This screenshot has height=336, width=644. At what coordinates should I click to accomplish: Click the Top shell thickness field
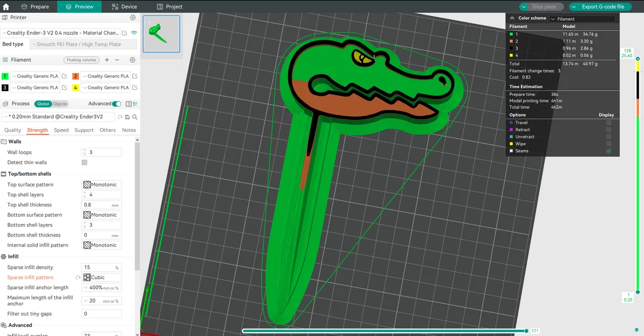pos(102,205)
